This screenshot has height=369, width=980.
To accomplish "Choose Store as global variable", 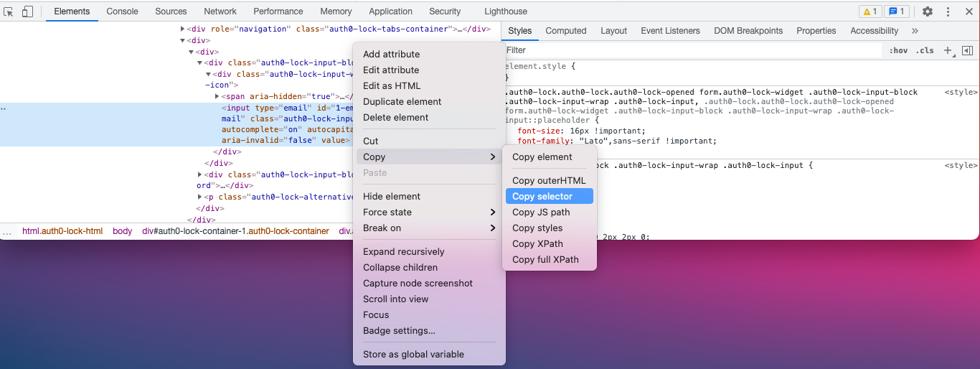I will pos(429,355).
